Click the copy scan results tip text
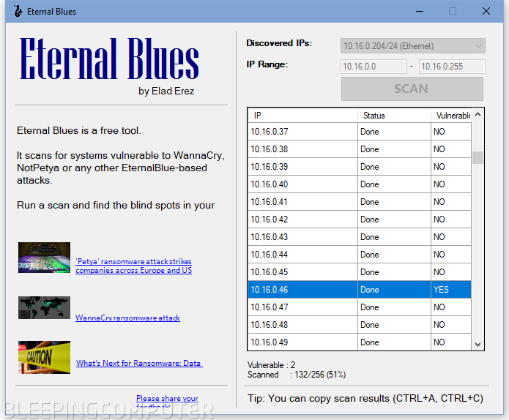509x420 pixels. [365, 398]
